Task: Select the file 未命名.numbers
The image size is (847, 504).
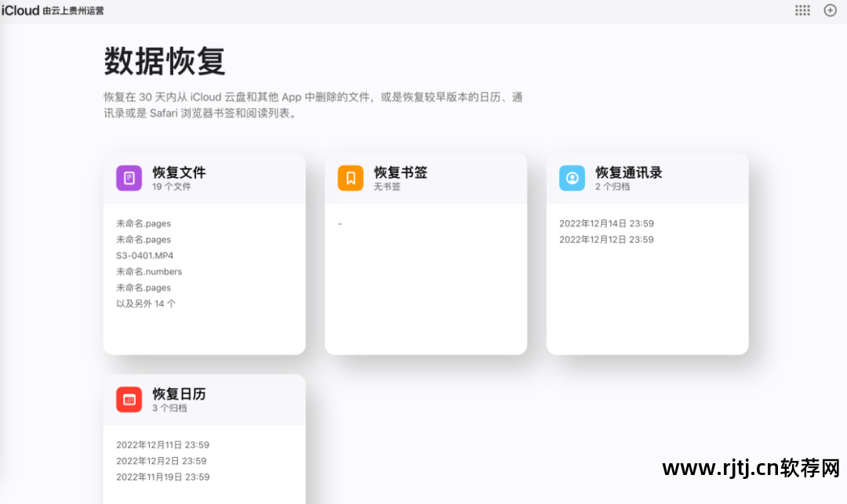Action: 149,271
